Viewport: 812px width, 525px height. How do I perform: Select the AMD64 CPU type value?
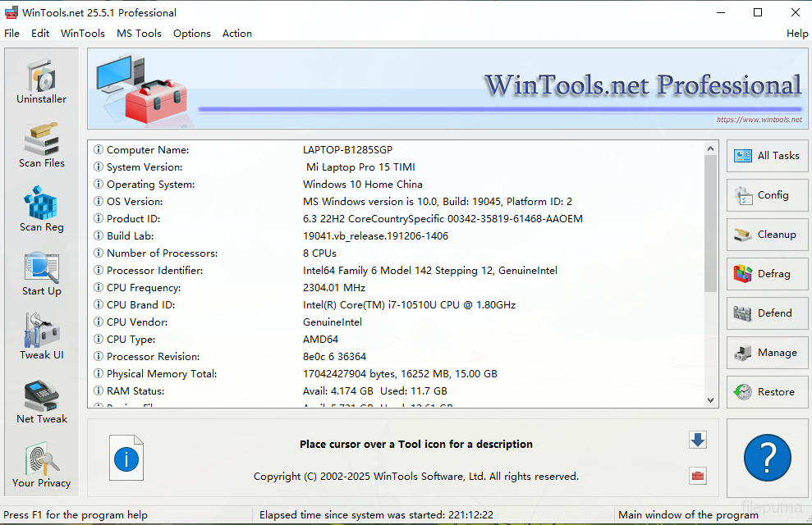point(320,339)
